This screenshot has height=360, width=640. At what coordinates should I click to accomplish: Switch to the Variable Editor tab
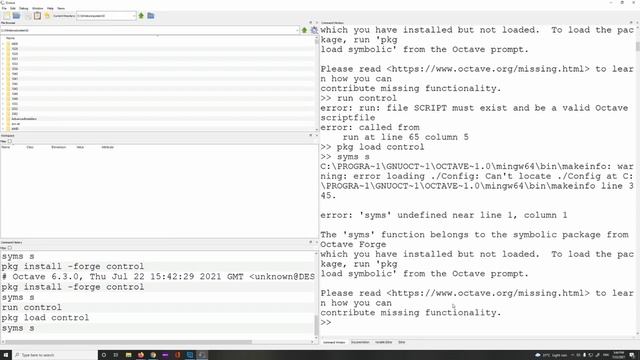(x=384, y=342)
